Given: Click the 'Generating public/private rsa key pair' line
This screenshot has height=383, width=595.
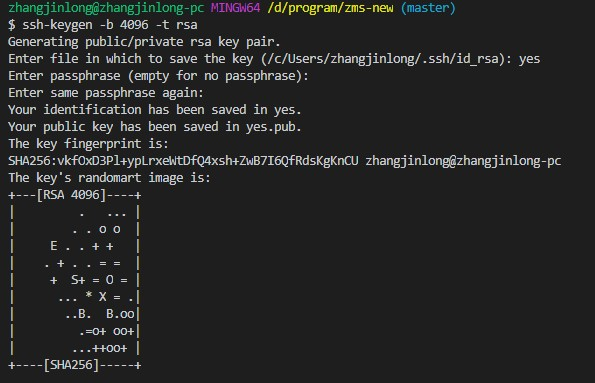Looking at the screenshot, I should click(x=144, y=42).
